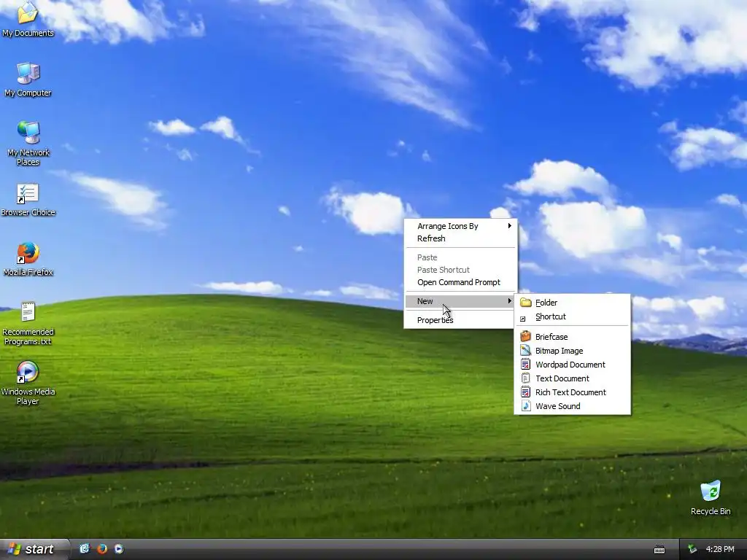The image size is (747, 560).
Task: Select Briefcase in the New submenu
Action: point(572,337)
